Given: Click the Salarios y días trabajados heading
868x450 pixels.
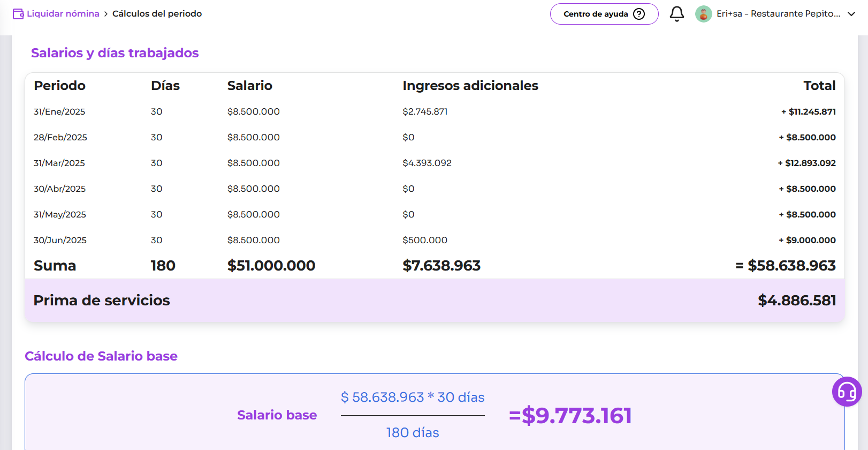Looking at the screenshot, I should pyautogui.click(x=115, y=53).
